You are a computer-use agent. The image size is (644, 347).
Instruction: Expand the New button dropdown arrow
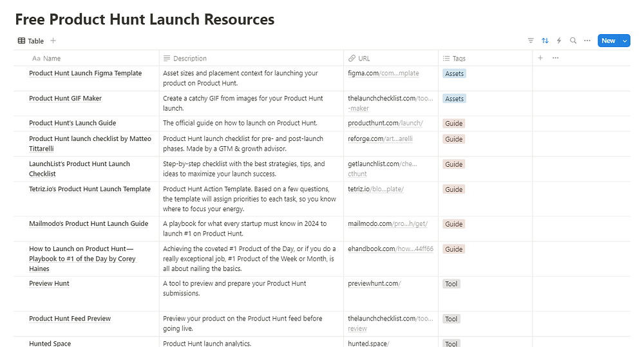(x=625, y=41)
